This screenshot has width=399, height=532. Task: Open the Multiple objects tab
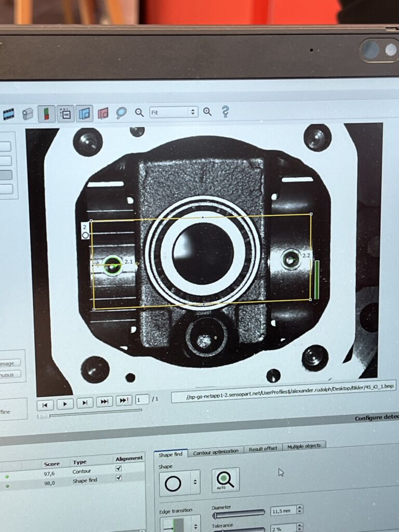(x=304, y=446)
